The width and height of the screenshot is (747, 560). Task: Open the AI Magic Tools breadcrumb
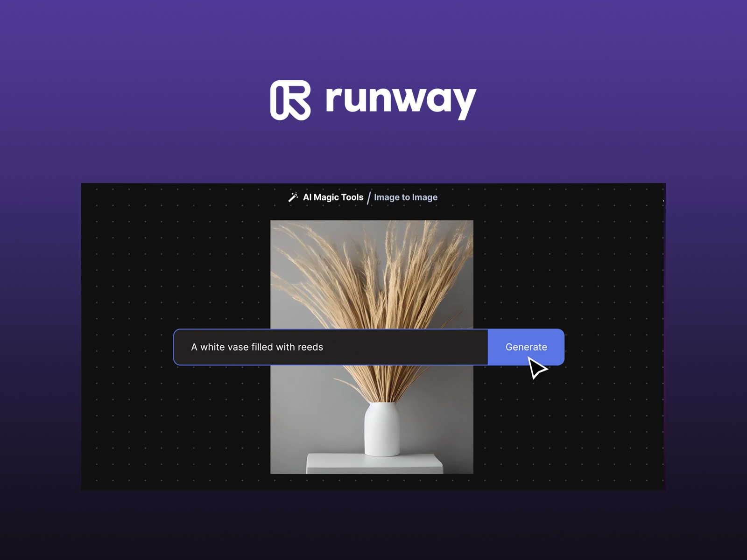(x=333, y=197)
